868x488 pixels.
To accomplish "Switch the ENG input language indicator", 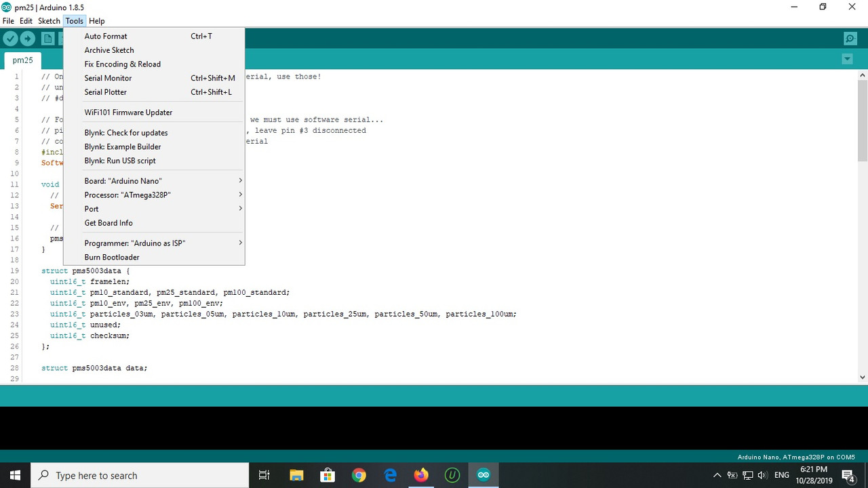I will pyautogui.click(x=782, y=475).
